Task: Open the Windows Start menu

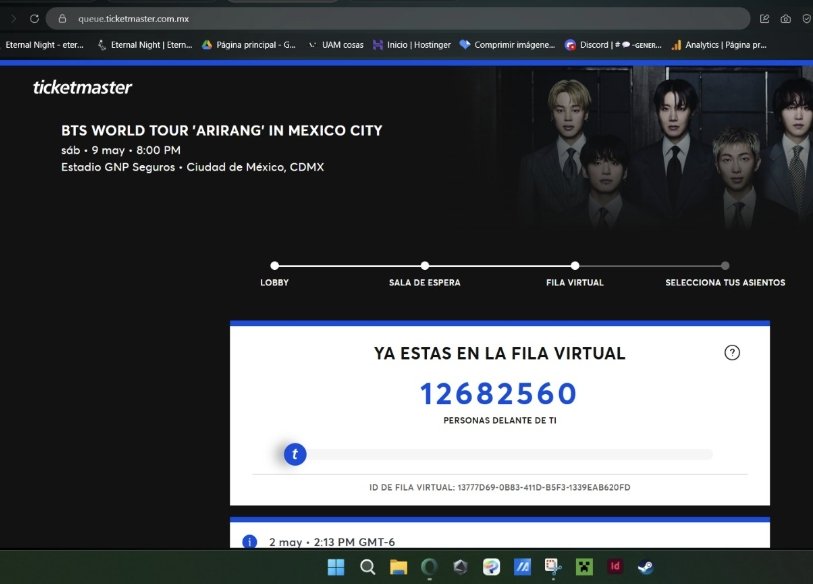Action: (x=336, y=567)
